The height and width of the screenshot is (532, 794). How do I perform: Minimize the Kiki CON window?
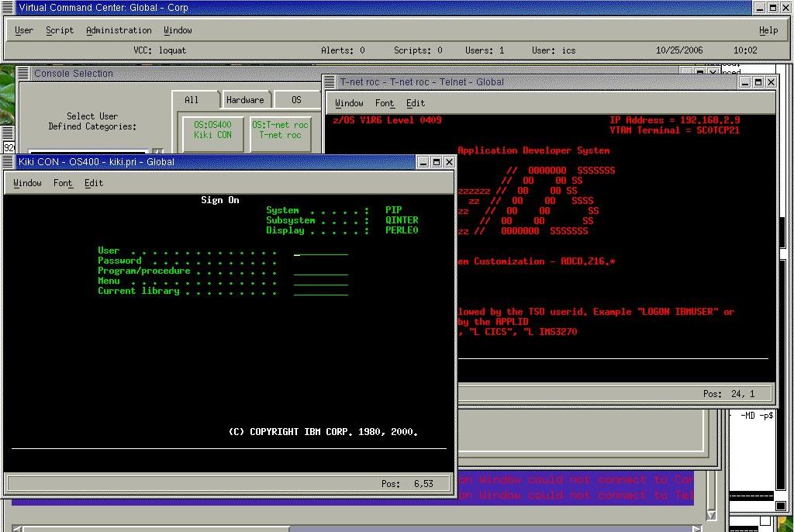tap(423, 162)
